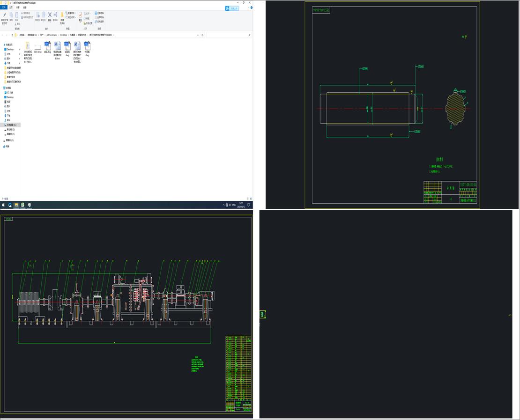Show hidden system tray icons

pyautogui.click(x=223, y=205)
